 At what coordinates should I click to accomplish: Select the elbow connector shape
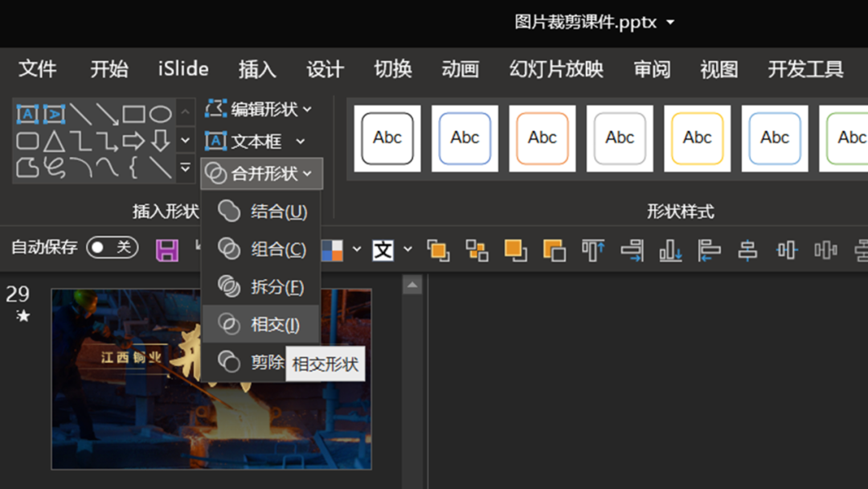81,142
